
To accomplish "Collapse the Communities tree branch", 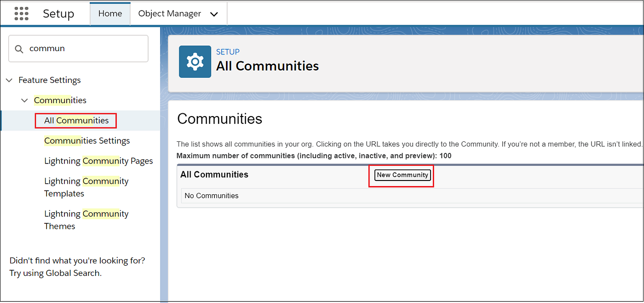I will click(24, 100).
